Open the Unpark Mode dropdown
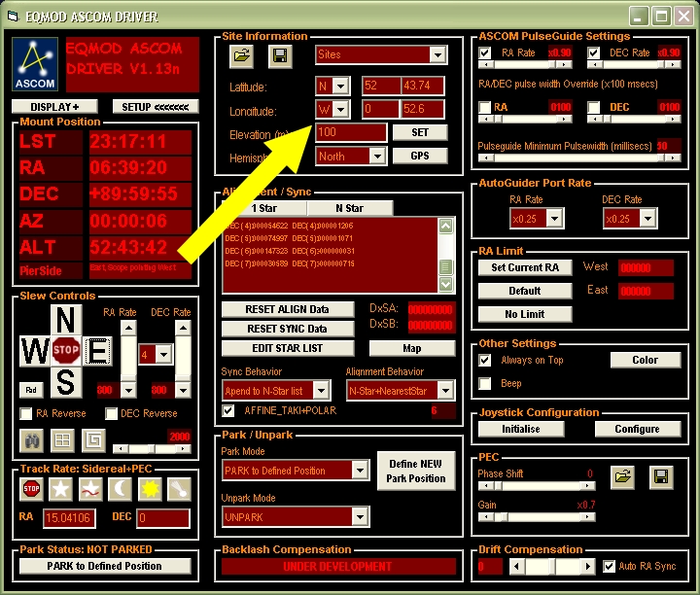Image resolution: width=700 pixels, height=595 pixels. (x=360, y=517)
